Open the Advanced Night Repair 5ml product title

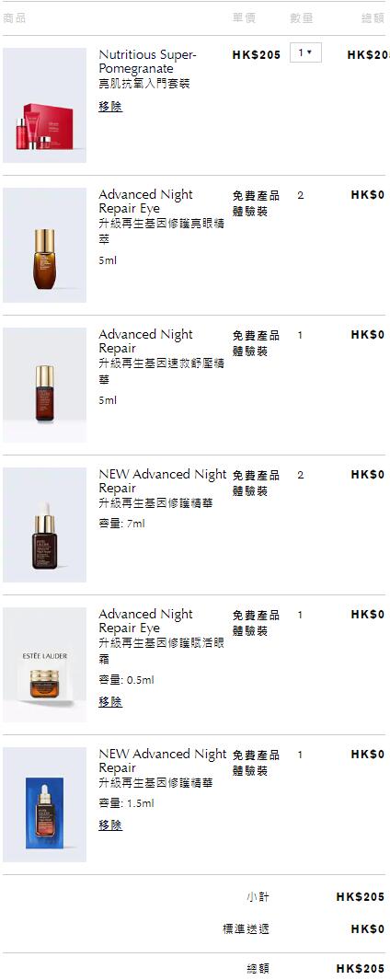pyautogui.click(x=145, y=341)
